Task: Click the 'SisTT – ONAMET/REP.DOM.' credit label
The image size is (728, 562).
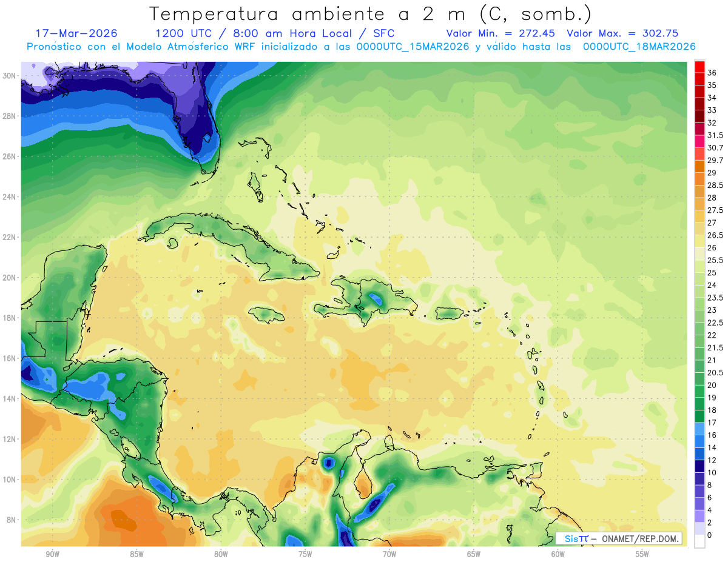Action: (621, 538)
